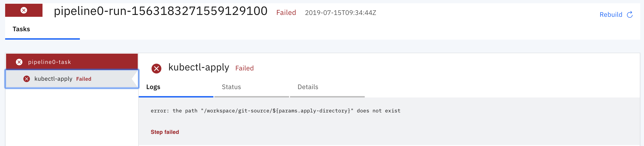Click the error icon beside kubectl-apply heading
The height and width of the screenshot is (146, 644).
156,68
